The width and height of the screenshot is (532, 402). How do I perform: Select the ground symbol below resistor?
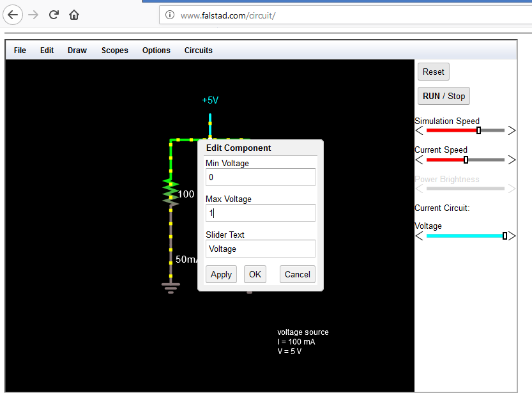point(171,288)
